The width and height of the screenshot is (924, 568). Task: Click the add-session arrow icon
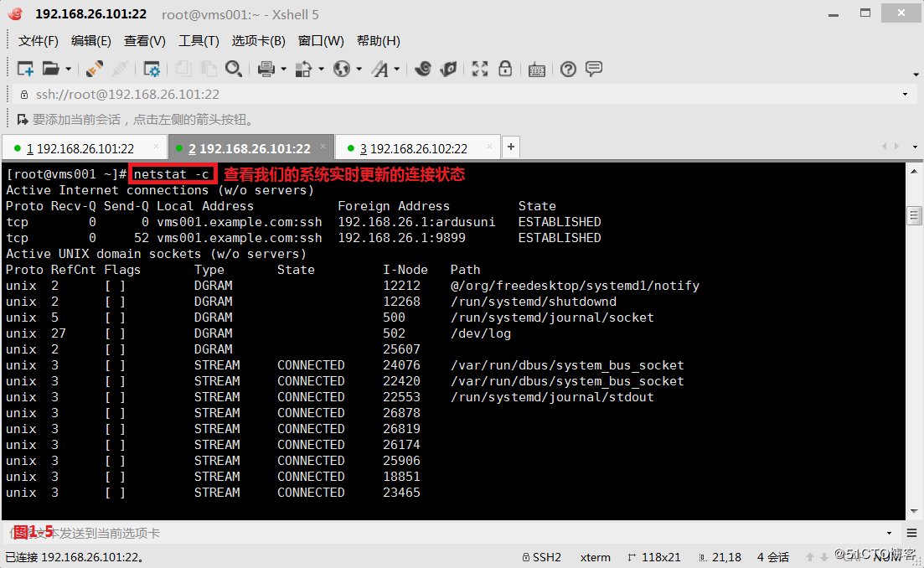[x=23, y=120]
